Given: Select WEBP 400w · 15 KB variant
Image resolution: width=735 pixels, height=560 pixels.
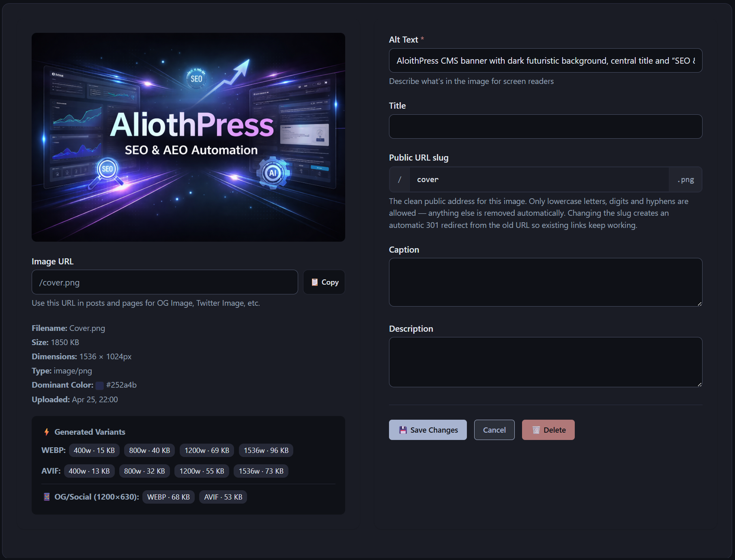Looking at the screenshot, I should coord(94,451).
